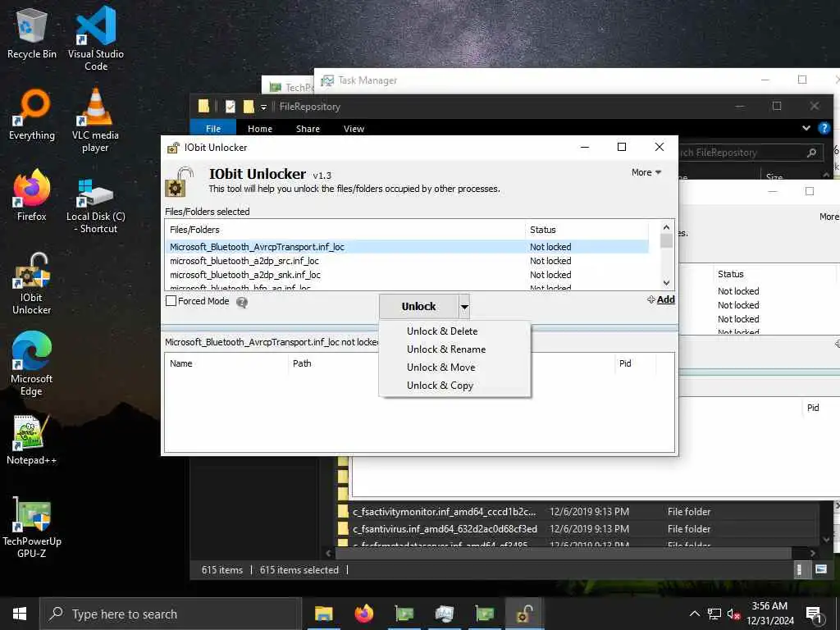Launch Firefox from the desktop
This screenshot has height=630, width=840.
click(x=32, y=195)
